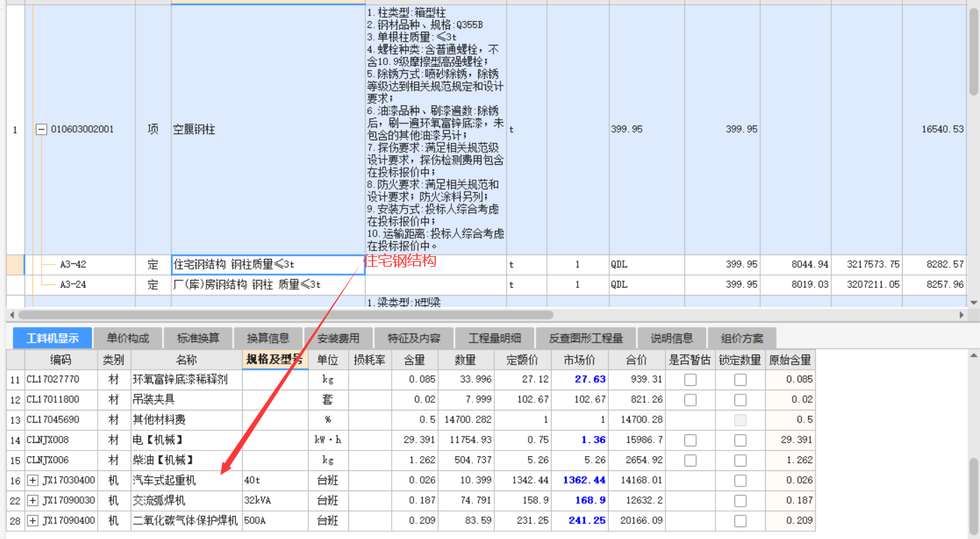Enable 锁定数量 for 吊装夹具
Image resolution: width=980 pixels, height=539 pixels.
point(740,400)
